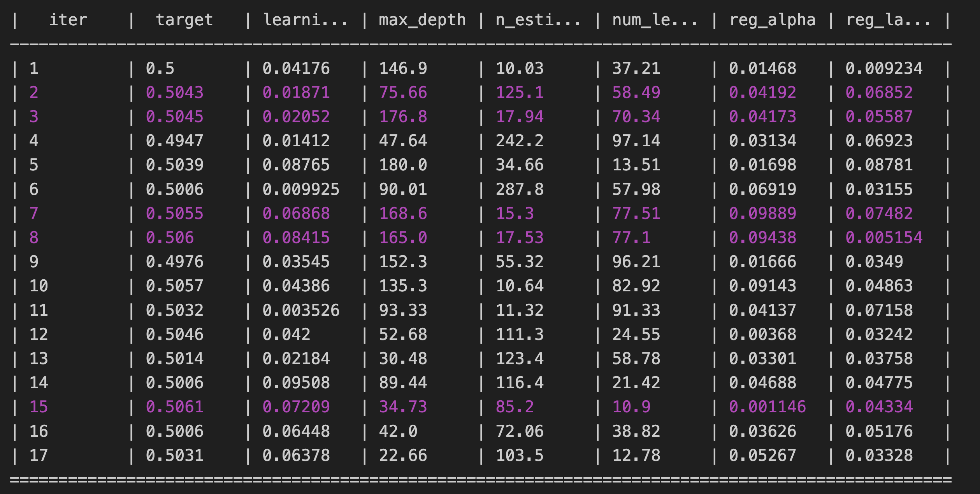Click the 'max_depth' column header
Image resolution: width=980 pixels, height=494 pixels.
click(422, 20)
